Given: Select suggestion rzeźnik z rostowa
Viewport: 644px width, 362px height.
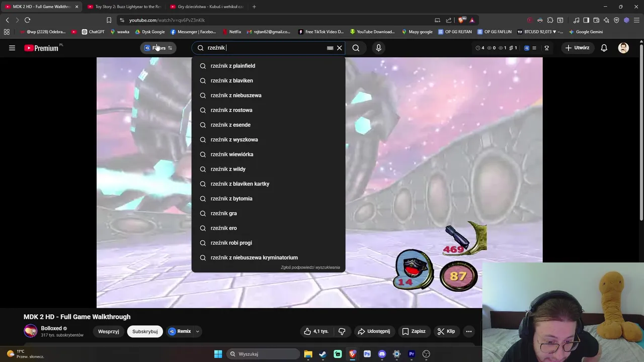Looking at the screenshot, I should pyautogui.click(x=268, y=110).
